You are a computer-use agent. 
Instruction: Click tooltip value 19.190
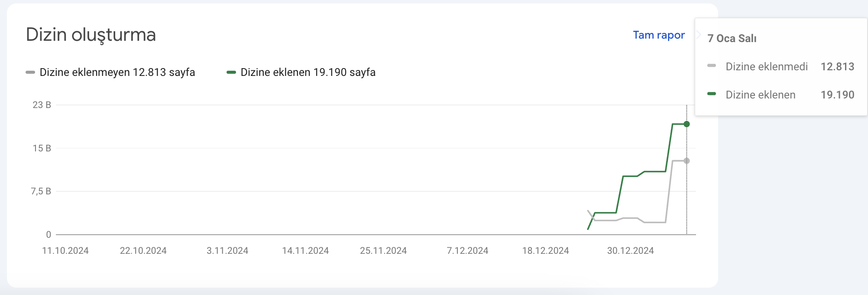(837, 95)
